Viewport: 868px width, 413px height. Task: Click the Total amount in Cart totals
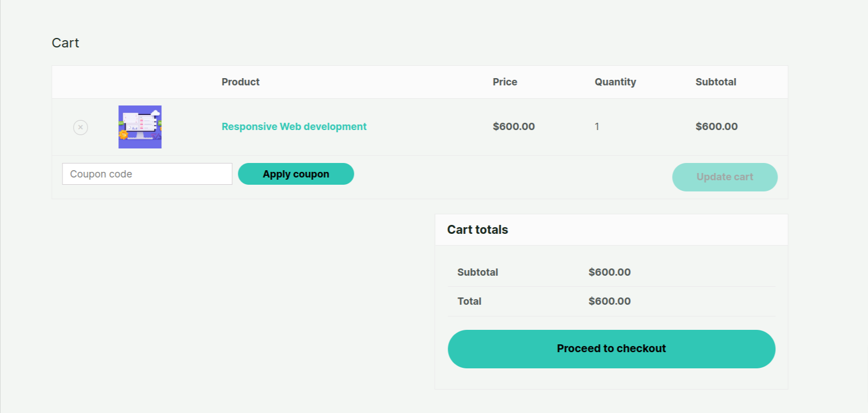click(609, 301)
